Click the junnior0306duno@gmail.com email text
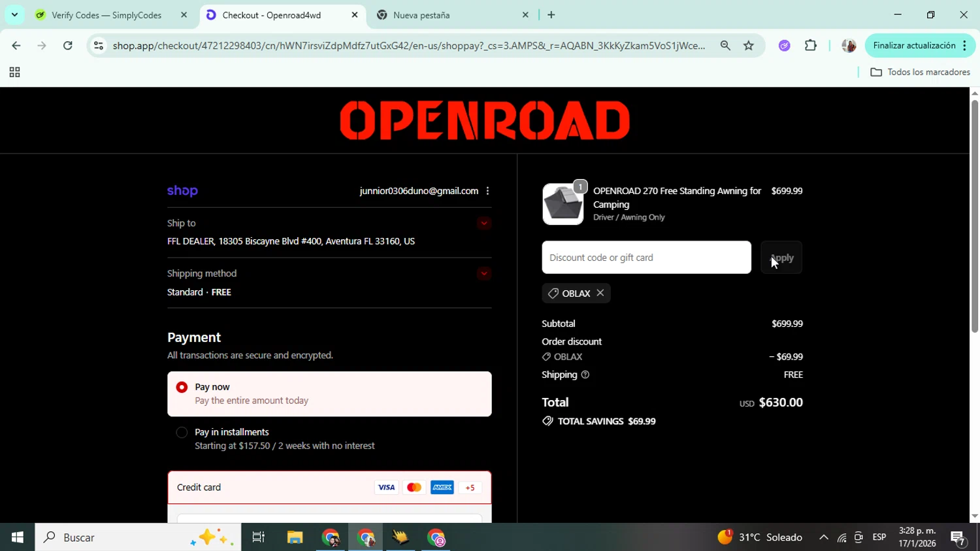Viewport: 980px width, 551px height. click(x=419, y=191)
